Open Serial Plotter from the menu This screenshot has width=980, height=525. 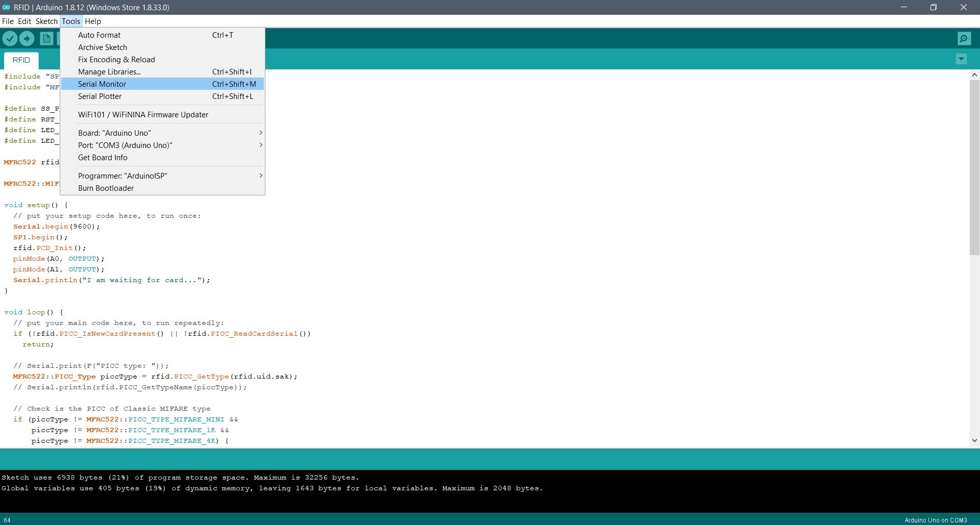[100, 96]
